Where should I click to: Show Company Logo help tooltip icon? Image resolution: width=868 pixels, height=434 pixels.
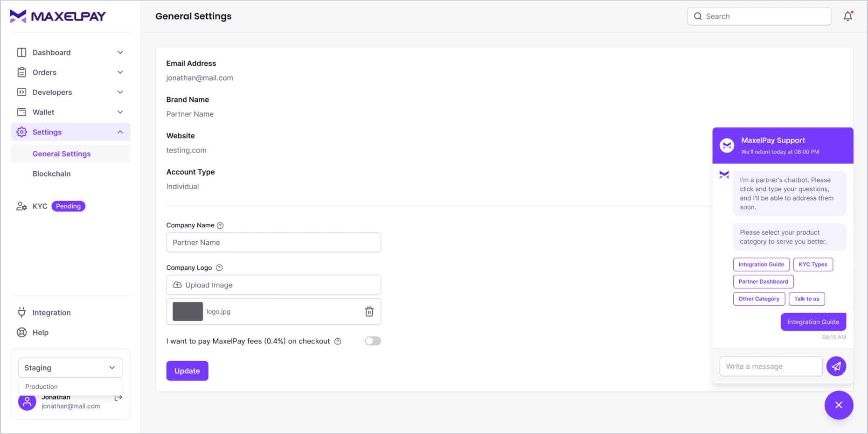(x=219, y=268)
